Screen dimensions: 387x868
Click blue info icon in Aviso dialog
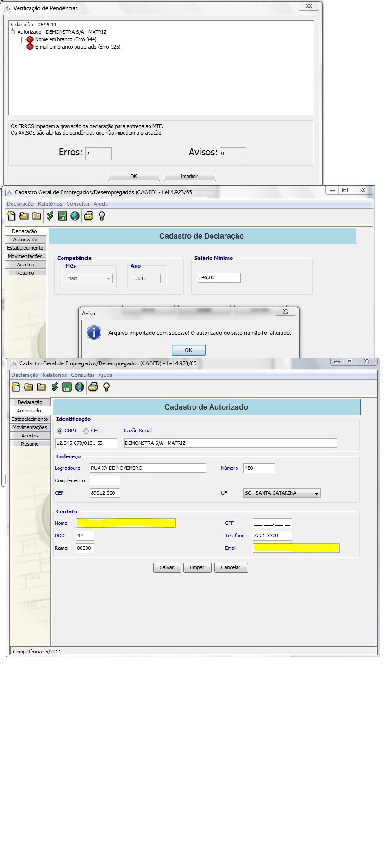click(x=94, y=332)
